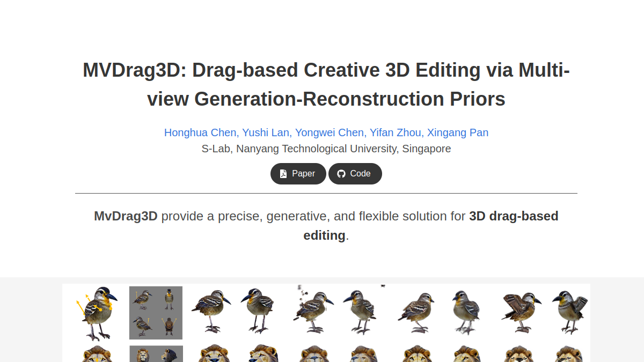Click the gray lion multi-view thumbnail

[x=156, y=354]
